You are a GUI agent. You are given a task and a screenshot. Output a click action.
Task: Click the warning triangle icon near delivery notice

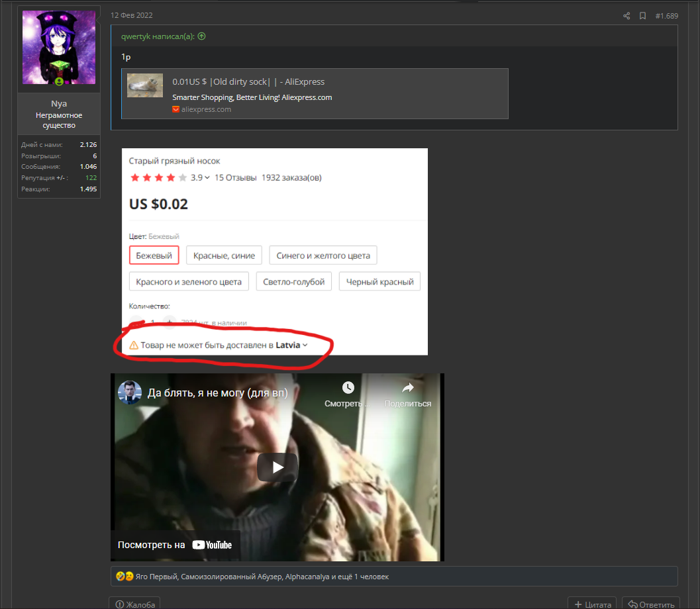click(134, 345)
